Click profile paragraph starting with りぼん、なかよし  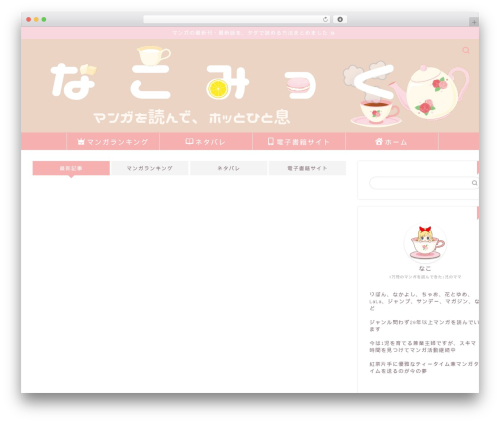point(424,301)
